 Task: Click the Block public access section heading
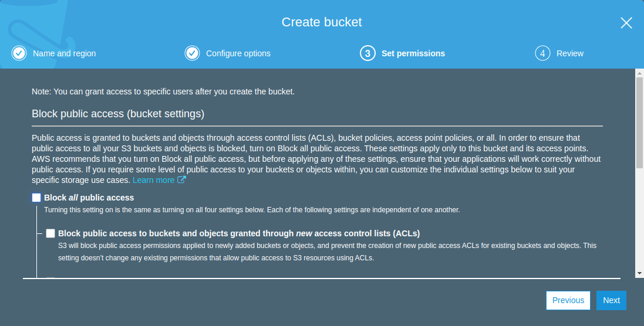pos(118,113)
